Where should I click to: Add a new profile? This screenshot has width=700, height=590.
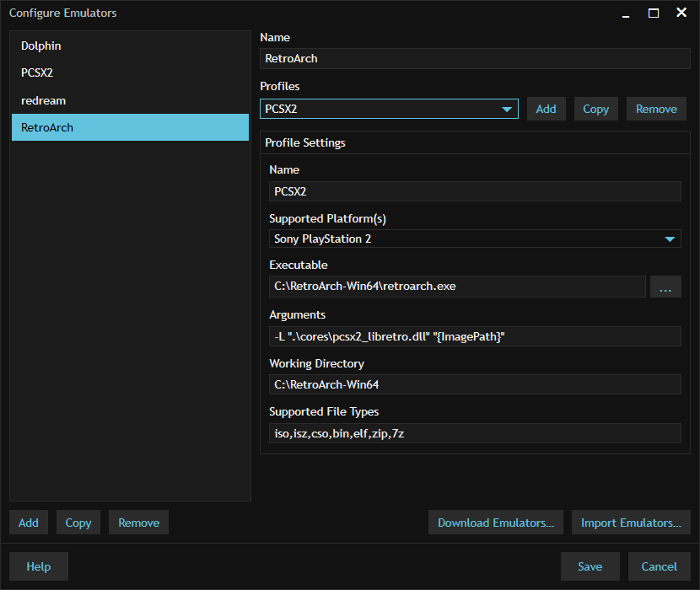[546, 109]
